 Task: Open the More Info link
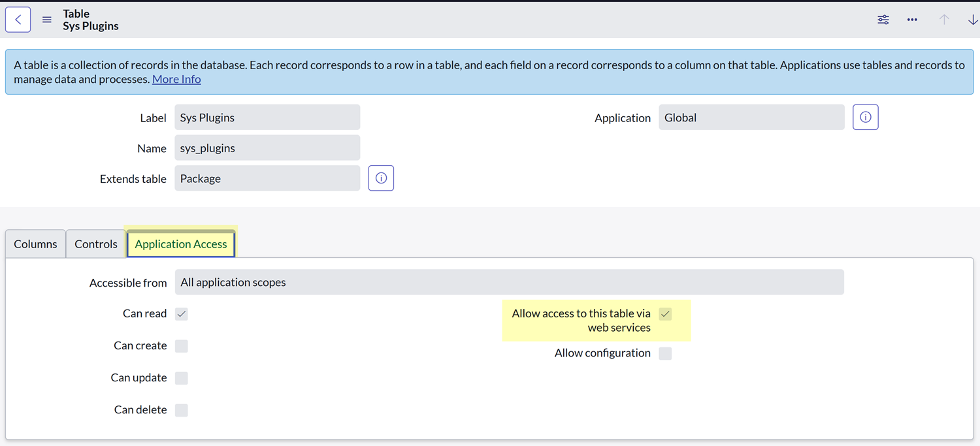click(176, 79)
